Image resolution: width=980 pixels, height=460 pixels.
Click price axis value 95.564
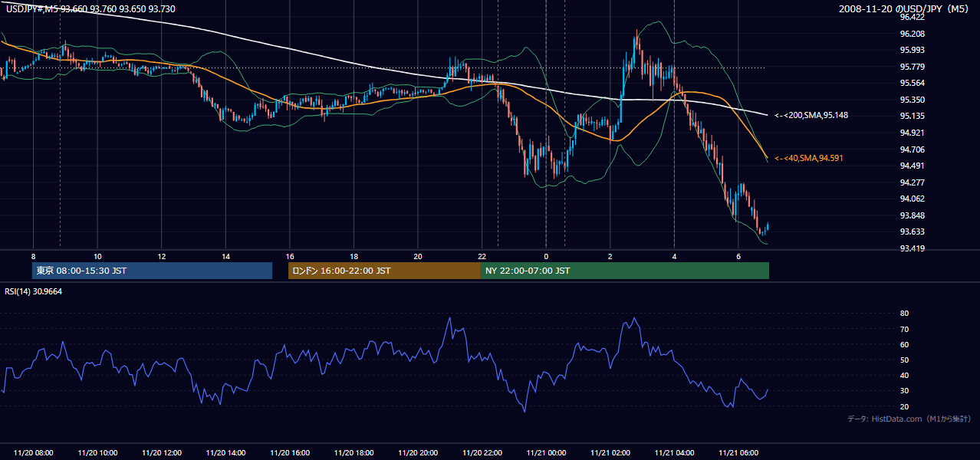(912, 83)
